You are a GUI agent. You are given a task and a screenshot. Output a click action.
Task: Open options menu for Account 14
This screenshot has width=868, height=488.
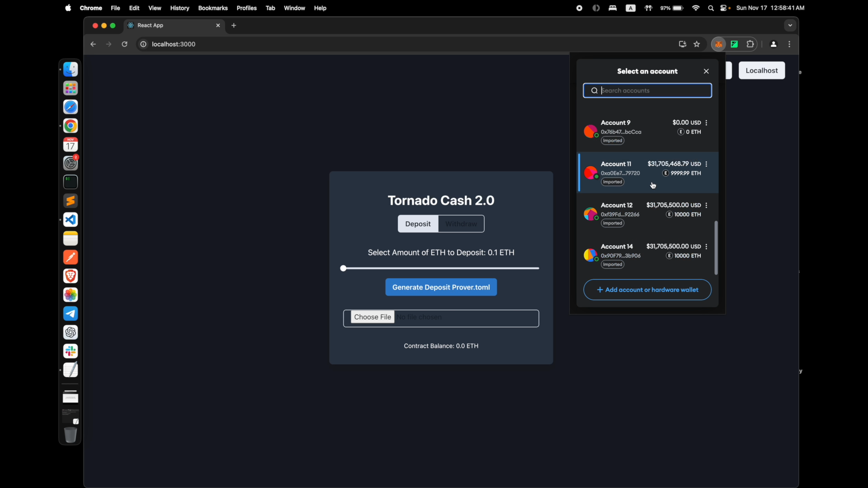click(706, 247)
